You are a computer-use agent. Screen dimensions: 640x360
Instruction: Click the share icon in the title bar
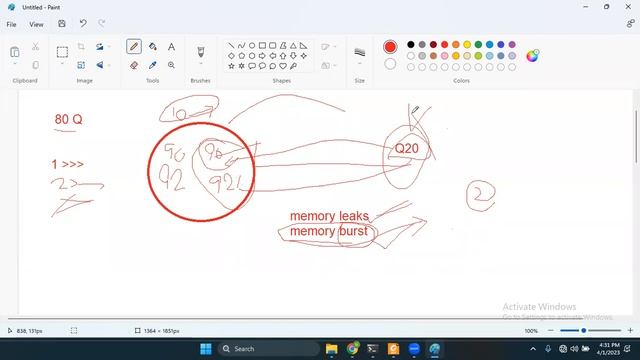pyautogui.click(x=631, y=24)
